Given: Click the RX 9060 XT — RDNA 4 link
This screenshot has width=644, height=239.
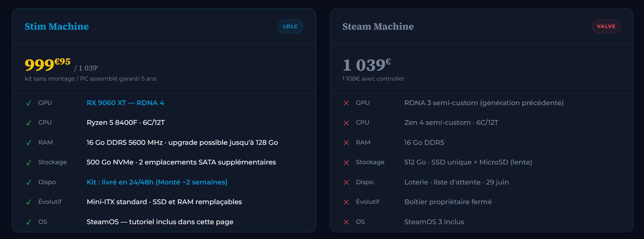Looking at the screenshot, I should [x=125, y=103].
